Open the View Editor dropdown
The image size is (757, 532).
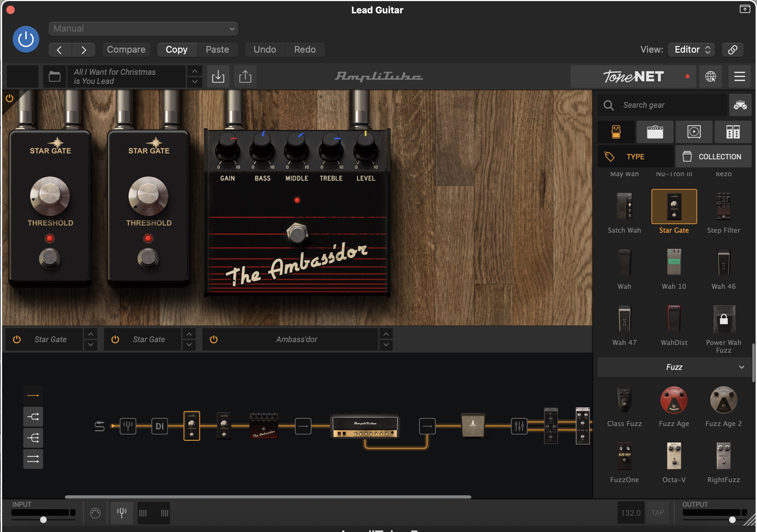tap(691, 49)
